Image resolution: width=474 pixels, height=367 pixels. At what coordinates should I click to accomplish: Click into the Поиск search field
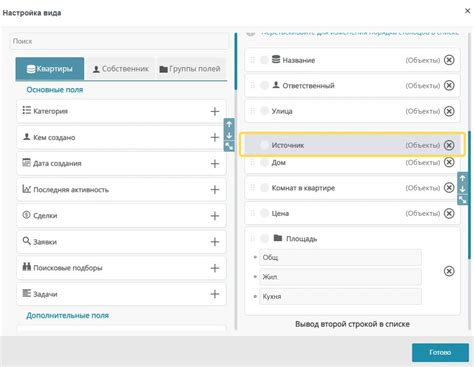119,41
